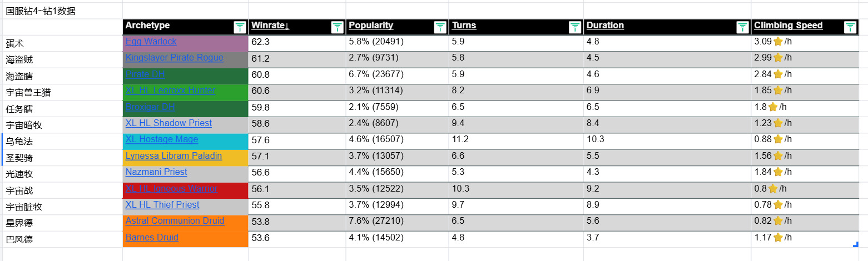
Task: Click the star icon in Egg Warlock row
Action: [778, 42]
